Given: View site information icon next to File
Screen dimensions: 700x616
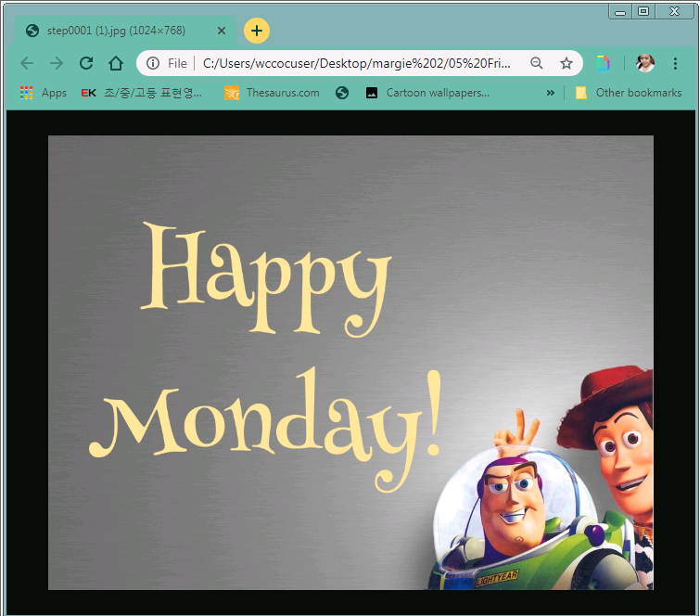Looking at the screenshot, I should pos(153,63).
